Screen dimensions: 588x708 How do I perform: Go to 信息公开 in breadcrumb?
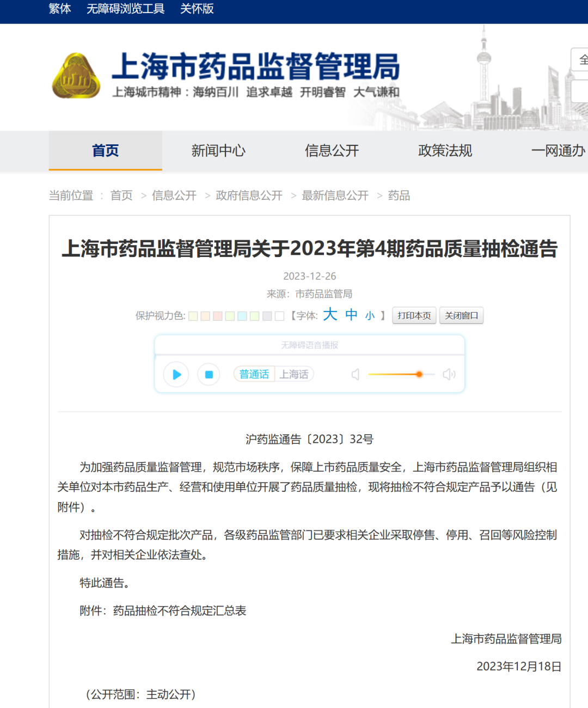click(x=174, y=196)
